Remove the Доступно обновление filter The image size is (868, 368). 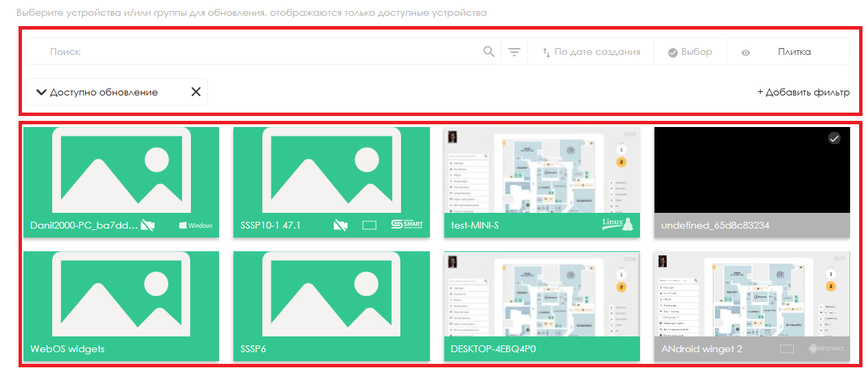pyautogui.click(x=196, y=92)
